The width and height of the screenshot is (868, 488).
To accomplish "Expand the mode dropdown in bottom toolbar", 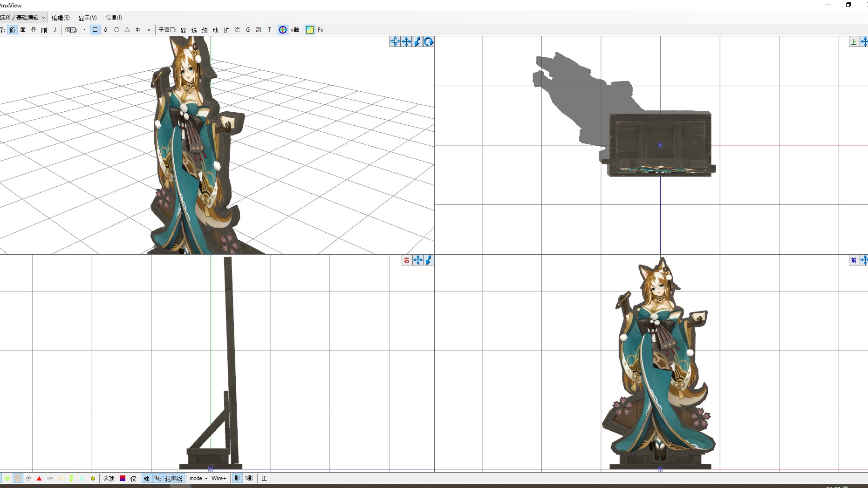I will coord(198,478).
